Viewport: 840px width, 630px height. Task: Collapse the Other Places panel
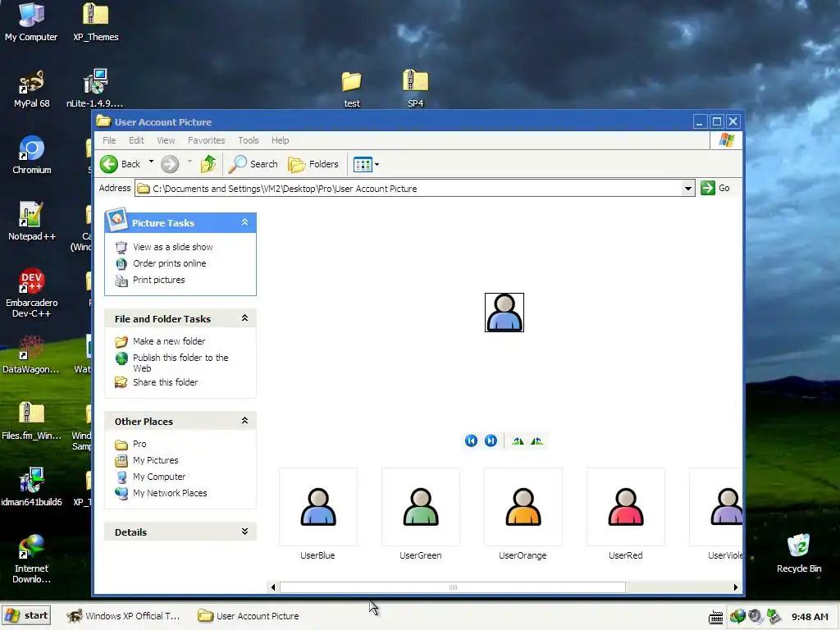244,421
